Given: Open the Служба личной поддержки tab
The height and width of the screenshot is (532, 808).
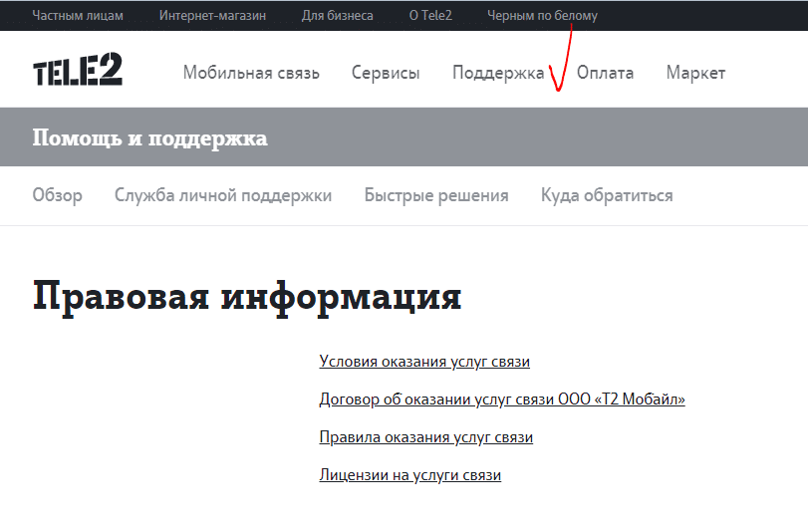Looking at the screenshot, I should (223, 195).
